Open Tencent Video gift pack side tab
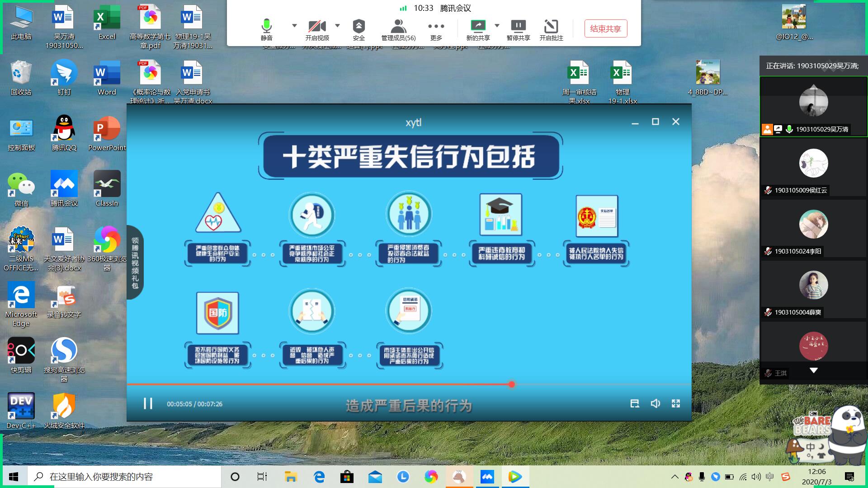This screenshot has width=868, height=488. (x=135, y=262)
